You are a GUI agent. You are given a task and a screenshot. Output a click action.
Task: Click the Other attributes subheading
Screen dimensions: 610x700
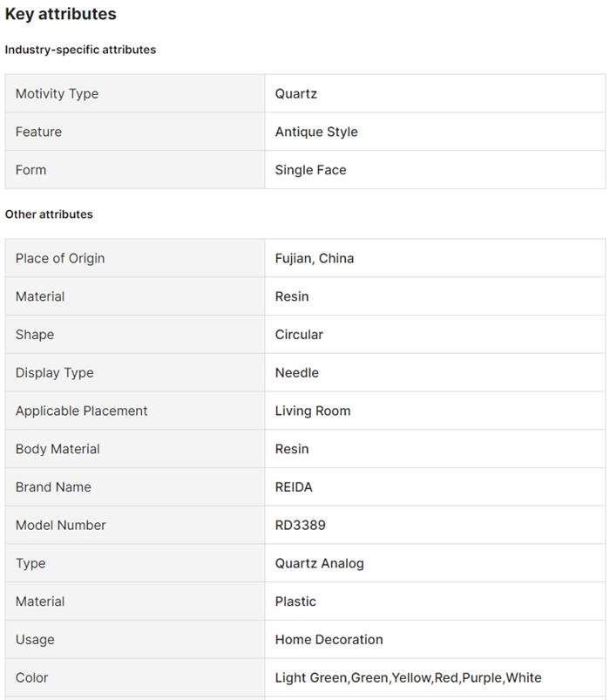(49, 214)
